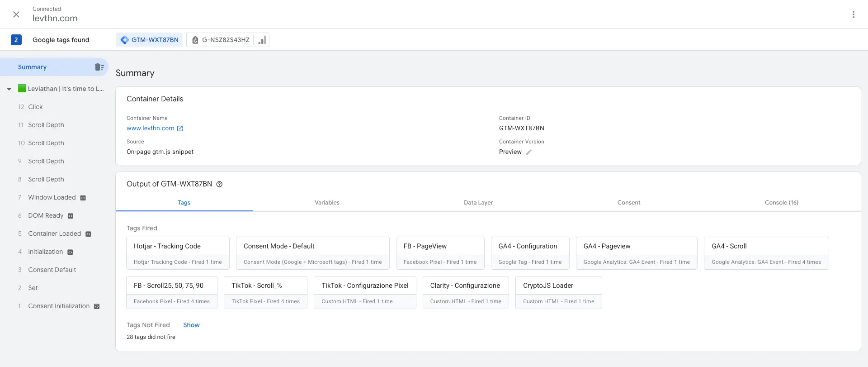
Task: Collapse the Leviathan page event tree
Action: tap(9, 89)
